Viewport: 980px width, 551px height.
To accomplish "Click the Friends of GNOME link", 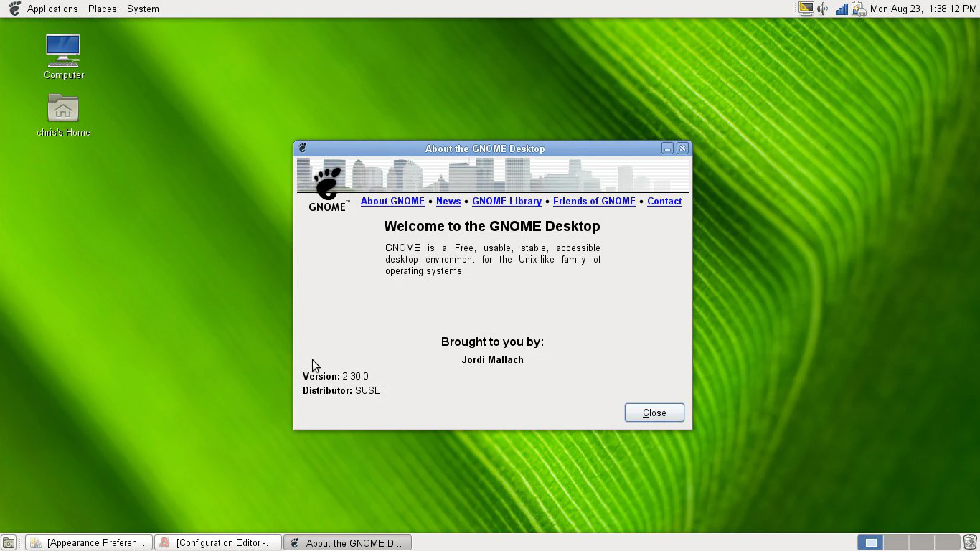I will 594,202.
